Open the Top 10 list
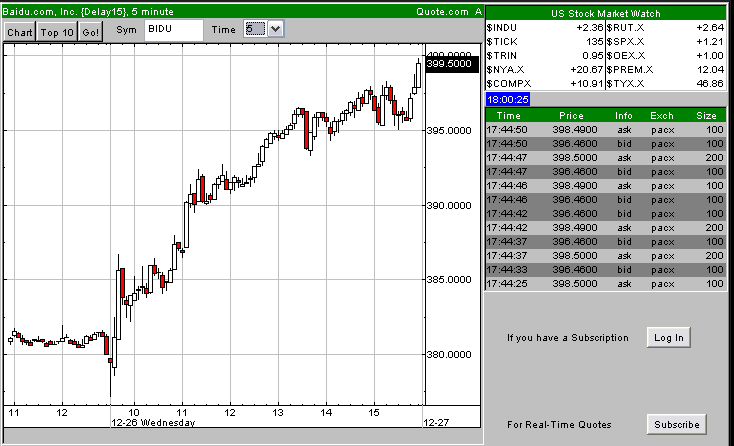 tap(57, 32)
